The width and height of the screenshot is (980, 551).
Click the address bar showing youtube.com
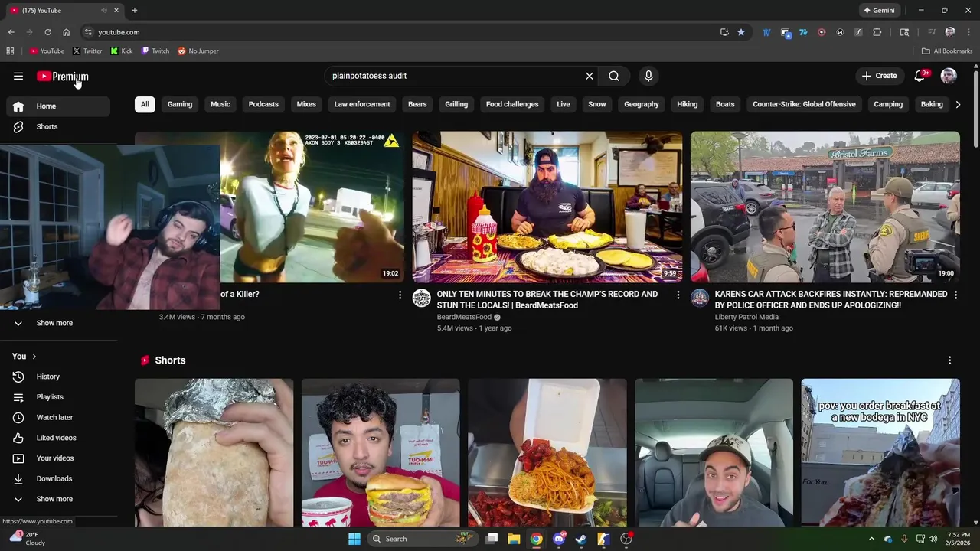pyautogui.click(x=398, y=32)
